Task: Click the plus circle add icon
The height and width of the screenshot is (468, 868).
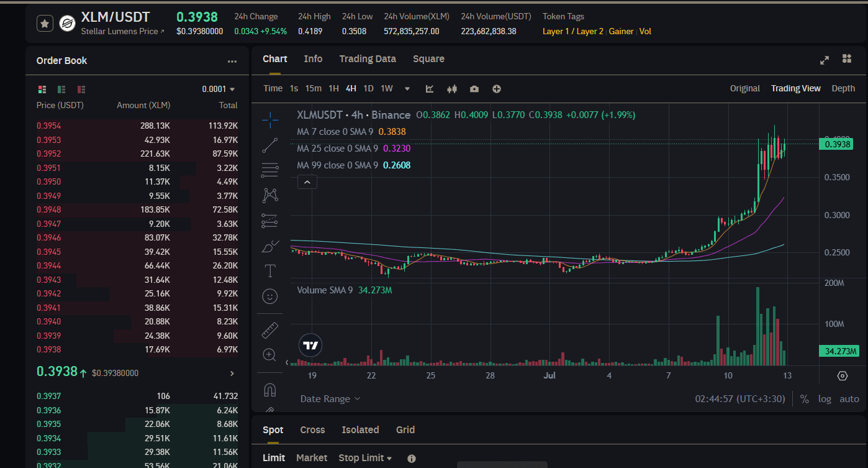Action: click(497, 89)
